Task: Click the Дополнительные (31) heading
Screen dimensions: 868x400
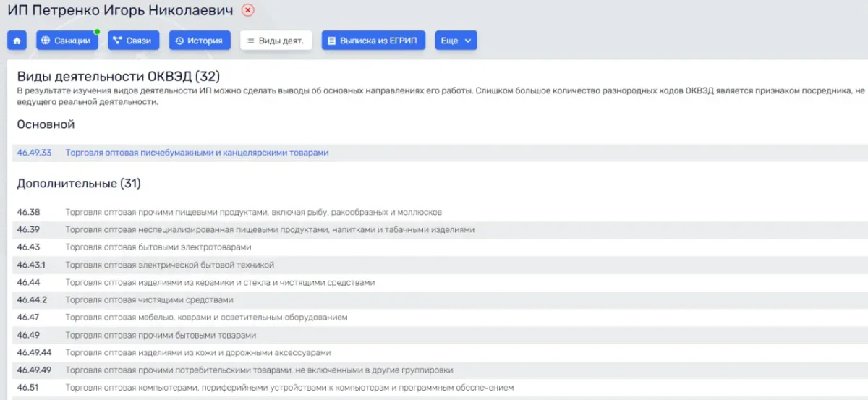Action: pos(79,184)
